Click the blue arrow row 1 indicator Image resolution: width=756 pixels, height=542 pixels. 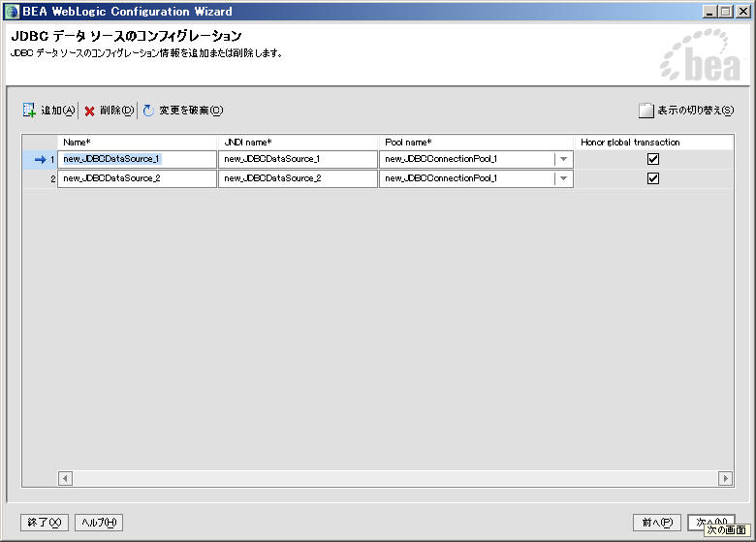(40, 159)
